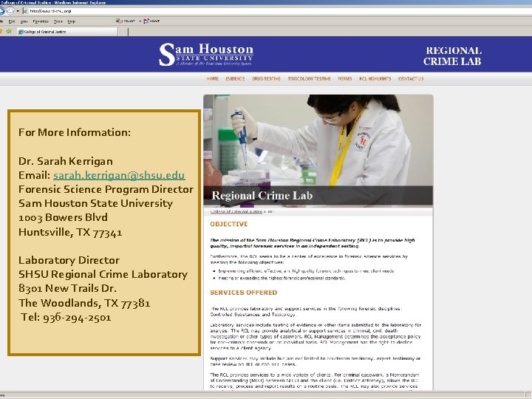The image size is (532, 399).
Task: Click the Sam Houston State University logo
Action: pyautogui.click(x=206, y=54)
